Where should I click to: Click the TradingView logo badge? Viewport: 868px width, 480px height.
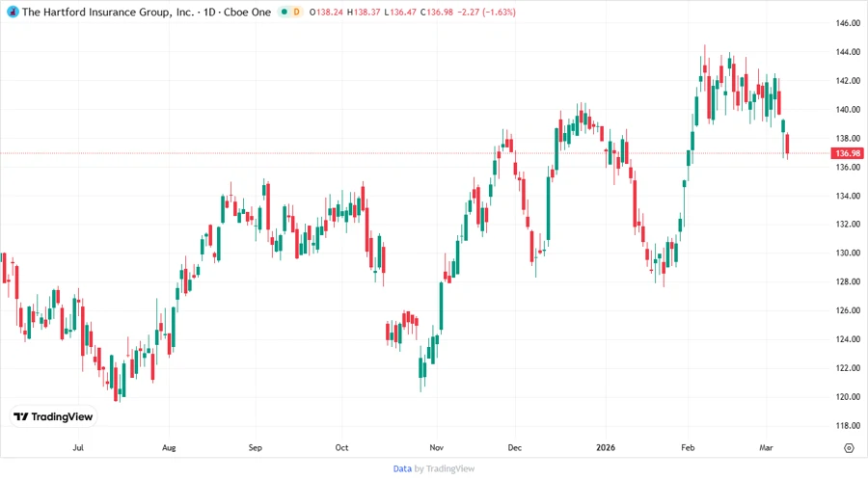tap(54, 416)
